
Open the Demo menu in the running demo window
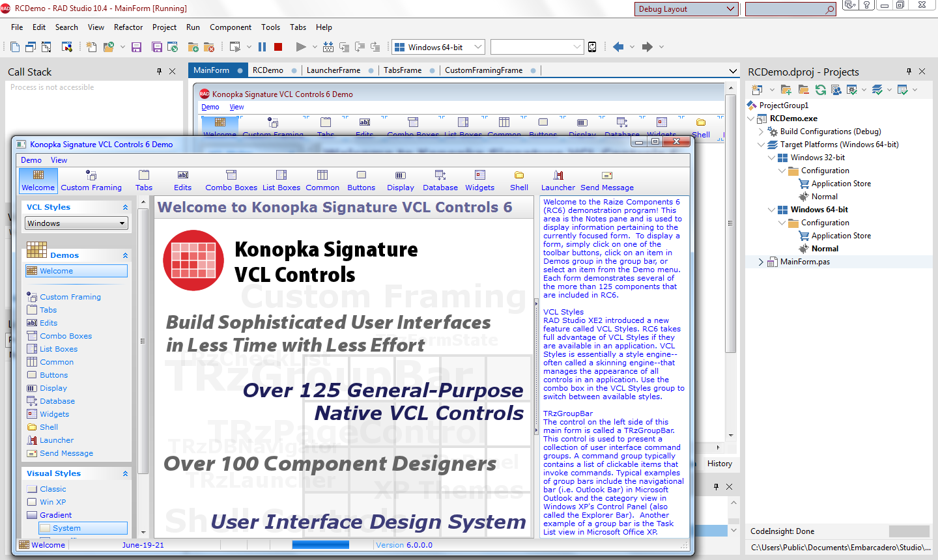click(x=31, y=160)
